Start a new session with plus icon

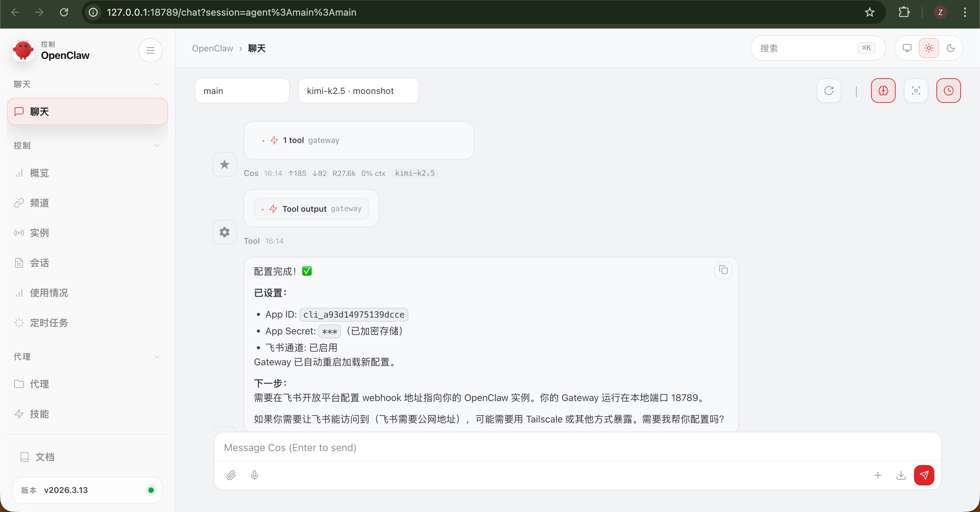coord(878,475)
